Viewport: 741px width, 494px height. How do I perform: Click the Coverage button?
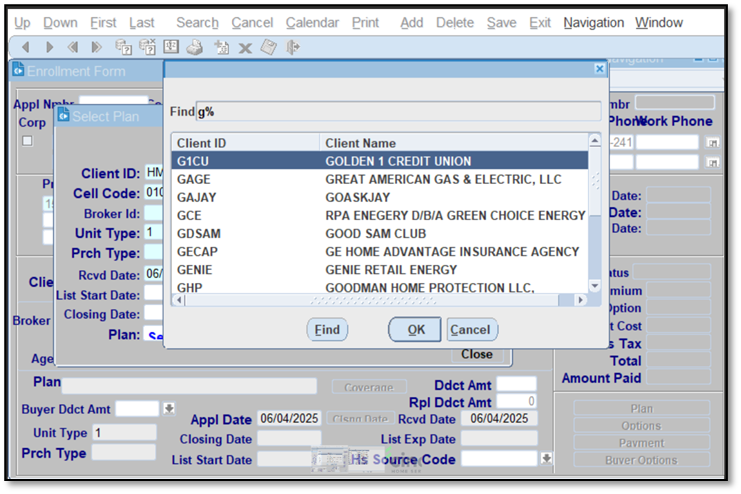369,387
